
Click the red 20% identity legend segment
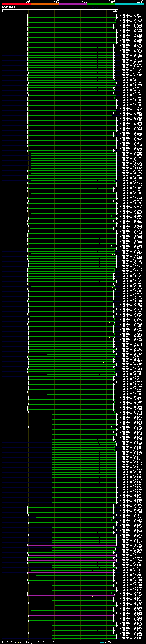pyautogui.click(x=16, y=4)
